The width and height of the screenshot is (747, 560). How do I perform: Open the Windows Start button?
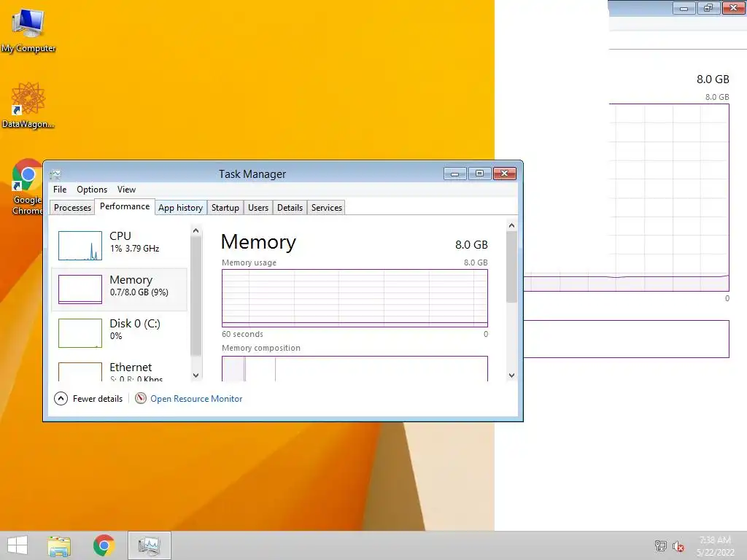tap(18, 545)
